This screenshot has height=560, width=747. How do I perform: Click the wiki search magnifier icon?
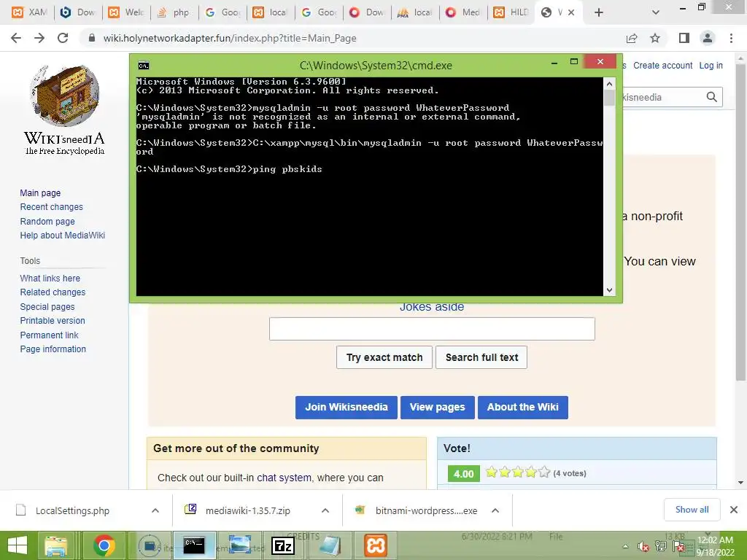point(712,97)
